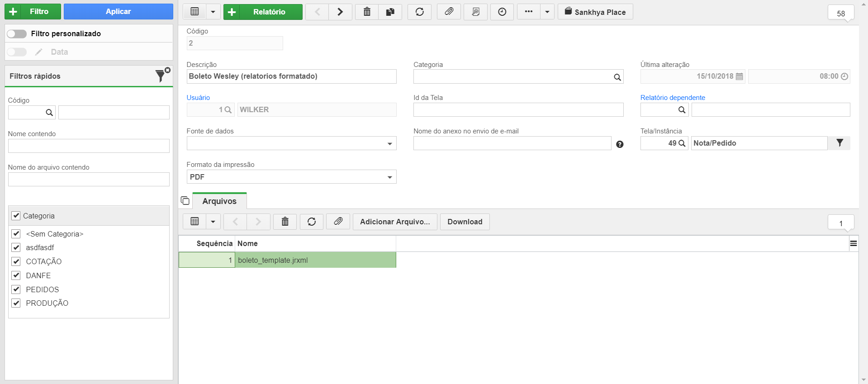
Task: Click the Categoria field search icon
Action: (x=617, y=77)
